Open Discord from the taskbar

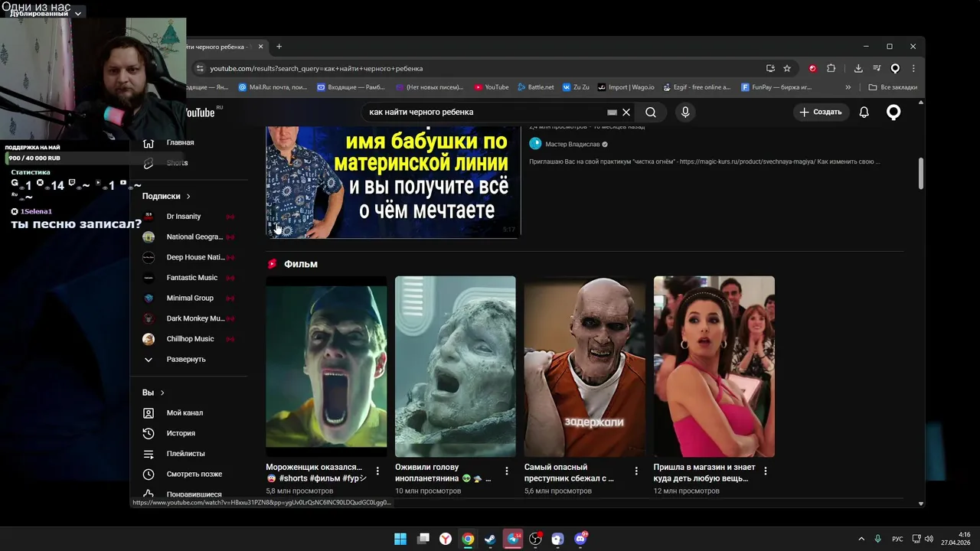[x=580, y=539]
